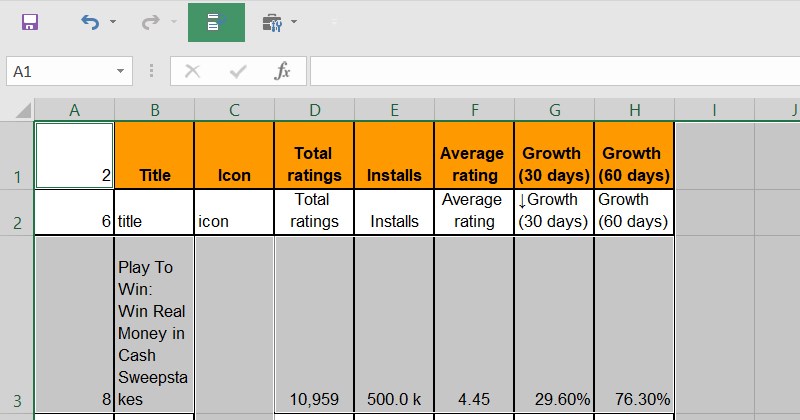Viewport: 800px width, 420px height.
Task: Select all cells using the corner button
Action: coord(17,109)
